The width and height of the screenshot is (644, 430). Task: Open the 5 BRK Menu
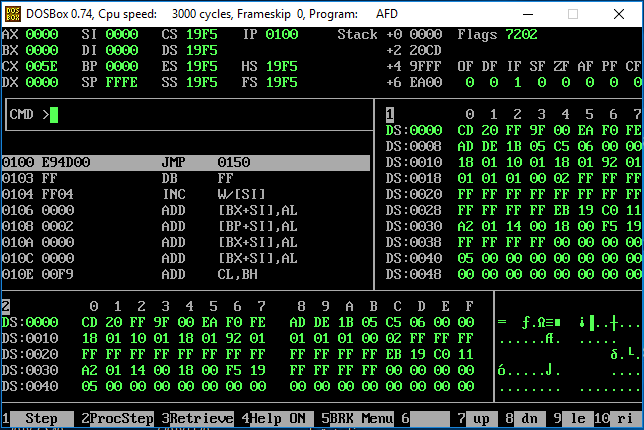tap(358, 418)
